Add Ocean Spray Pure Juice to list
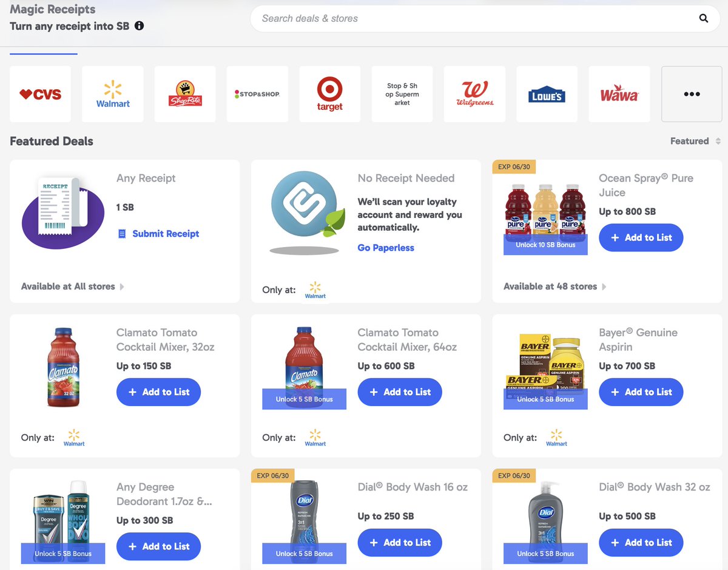Screen dimensions: 728x570 (x=641, y=238)
